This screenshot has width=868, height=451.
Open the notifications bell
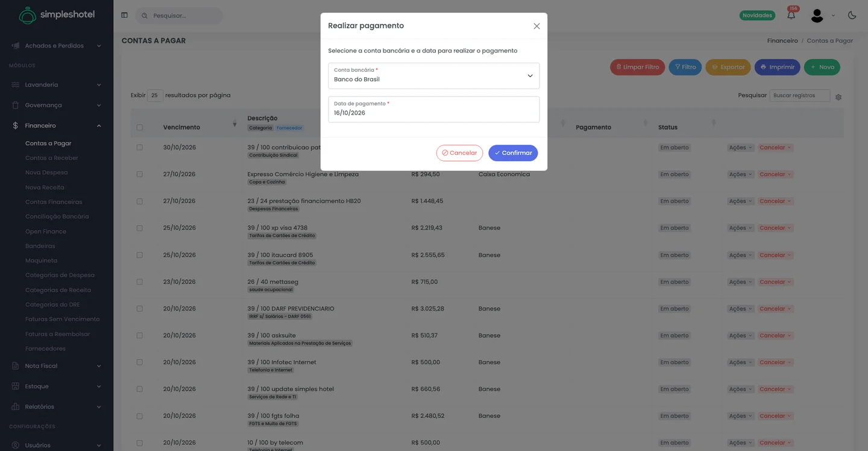tap(791, 15)
